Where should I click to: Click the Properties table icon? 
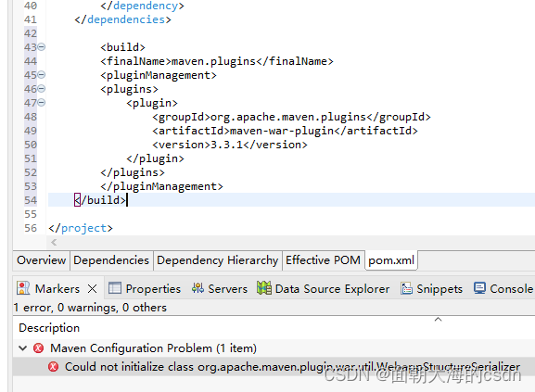click(115, 288)
